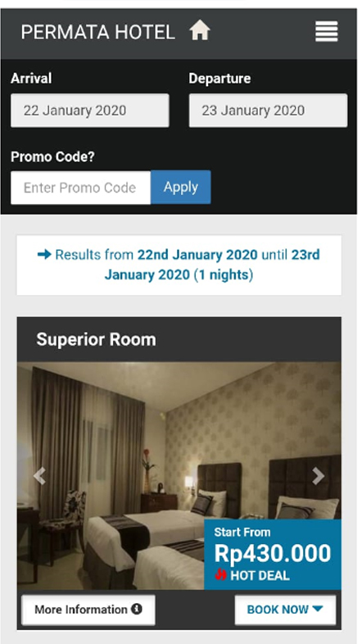Open the home icon next to Permata Hotel
Viewport: 362px width, 644px height.
200,31
